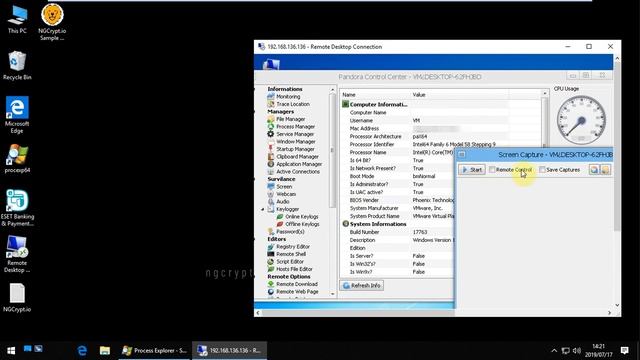Click the CPU Usage gauge
This screenshot has height=360, width=640.
(581, 120)
